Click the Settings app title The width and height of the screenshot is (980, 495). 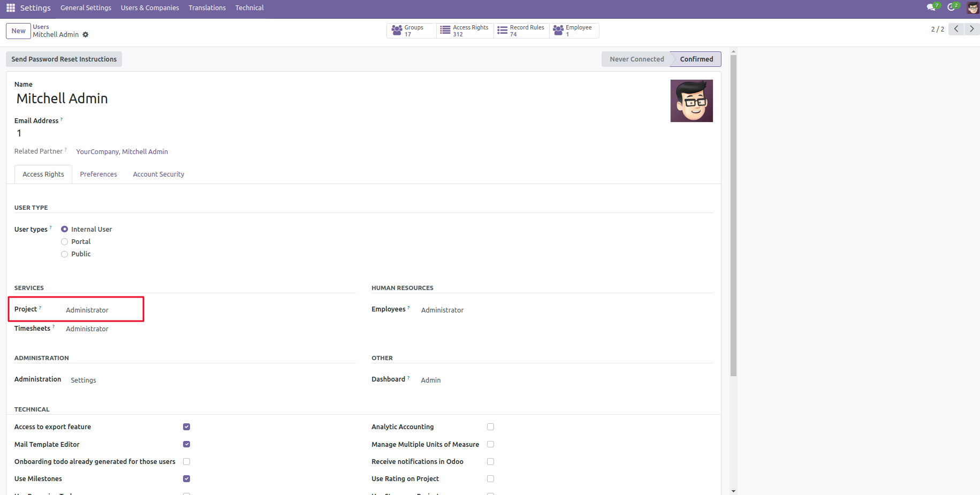coord(35,8)
